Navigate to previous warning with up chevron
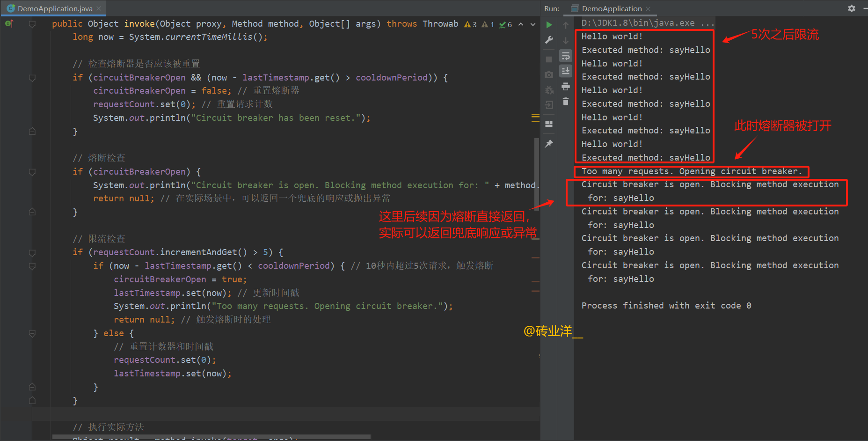868x441 pixels. (x=520, y=24)
